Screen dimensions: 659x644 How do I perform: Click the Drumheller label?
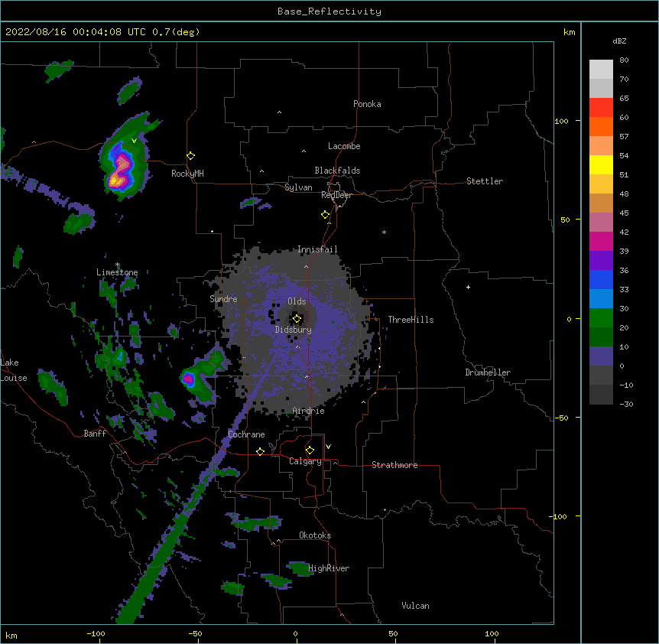click(x=488, y=372)
